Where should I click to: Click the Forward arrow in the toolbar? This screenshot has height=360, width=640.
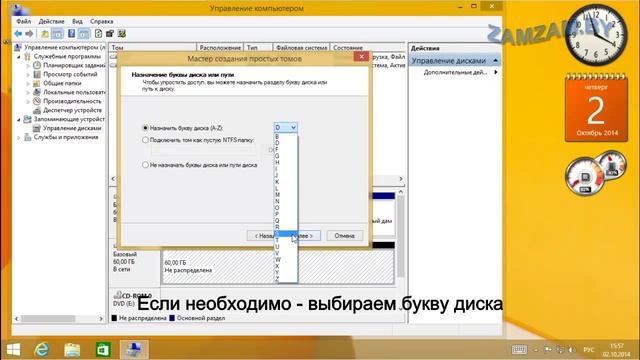coord(29,34)
